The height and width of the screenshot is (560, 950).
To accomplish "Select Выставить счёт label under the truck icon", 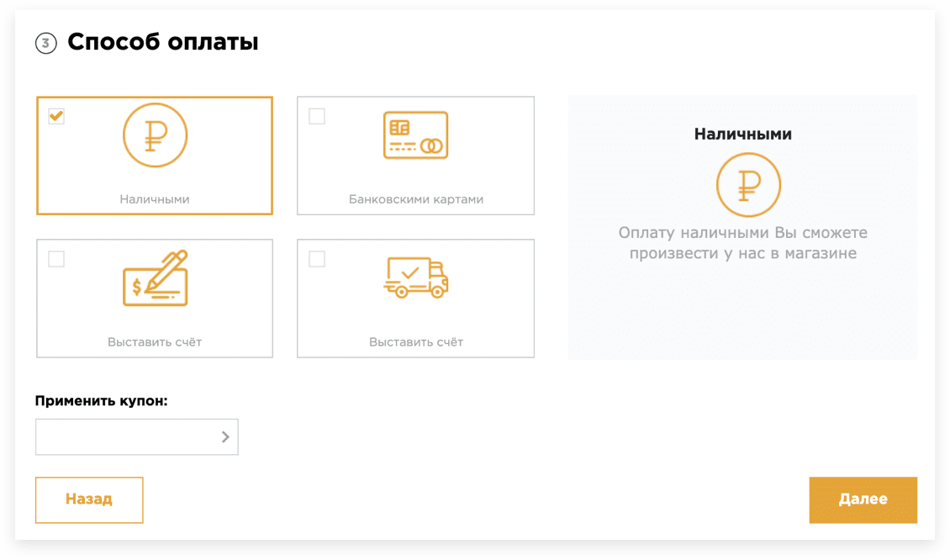I will (x=415, y=342).
